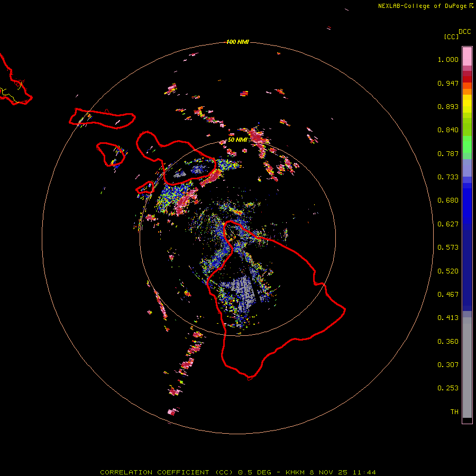Click the [CC] units label

click(x=451, y=36)
